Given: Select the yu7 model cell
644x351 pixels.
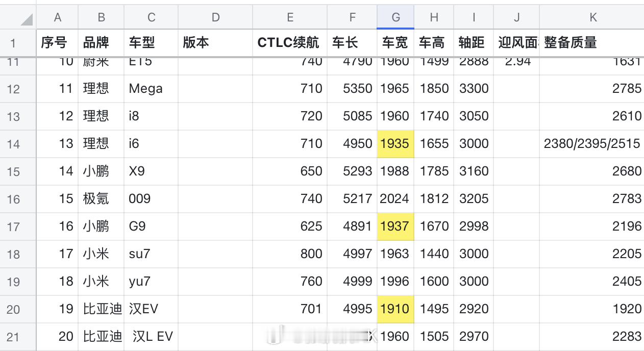Looking at the screenshot, I should [151, 282].
